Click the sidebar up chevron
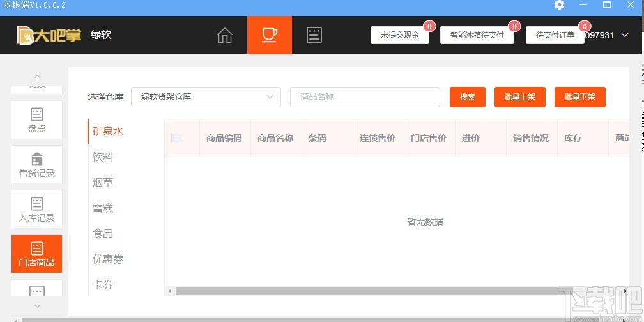644x322 pixels. [x=37, y=77]
